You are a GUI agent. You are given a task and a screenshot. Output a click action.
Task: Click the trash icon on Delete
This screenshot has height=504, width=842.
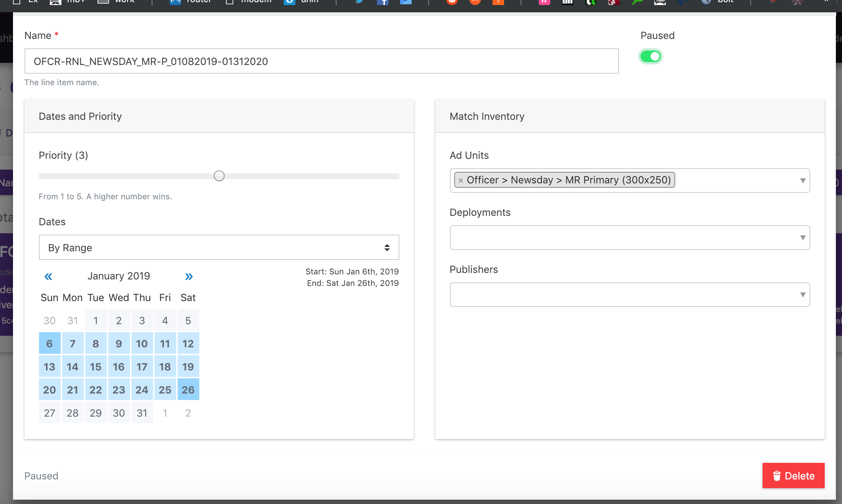point(777,476)
